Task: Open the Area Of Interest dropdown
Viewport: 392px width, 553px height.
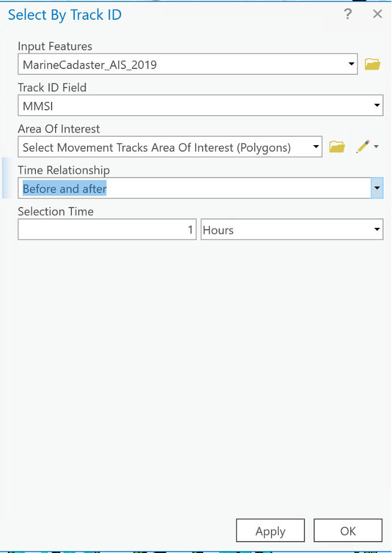Action: point(316,146)
